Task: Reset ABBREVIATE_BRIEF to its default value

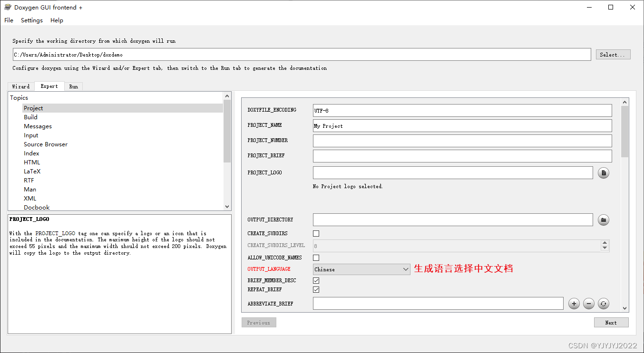Action: (603, 303)
